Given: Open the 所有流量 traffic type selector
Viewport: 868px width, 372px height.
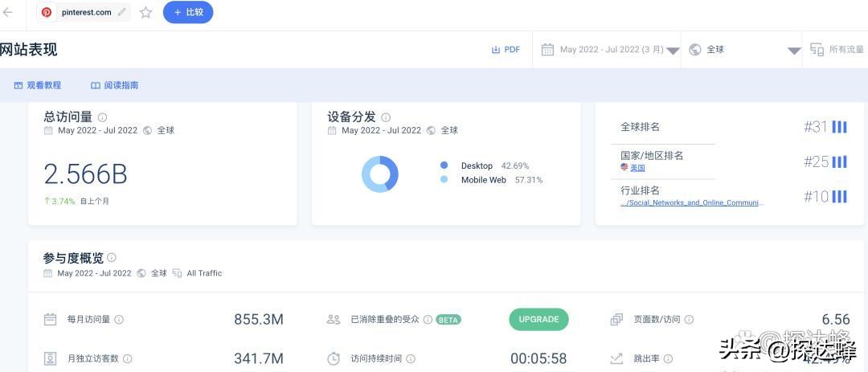Looking at the screenshot, I should 837,50.
